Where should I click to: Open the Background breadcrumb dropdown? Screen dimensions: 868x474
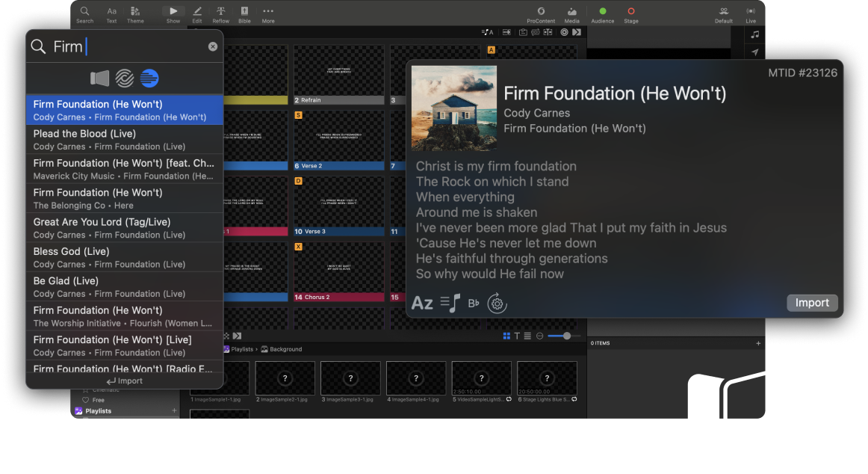285,348
